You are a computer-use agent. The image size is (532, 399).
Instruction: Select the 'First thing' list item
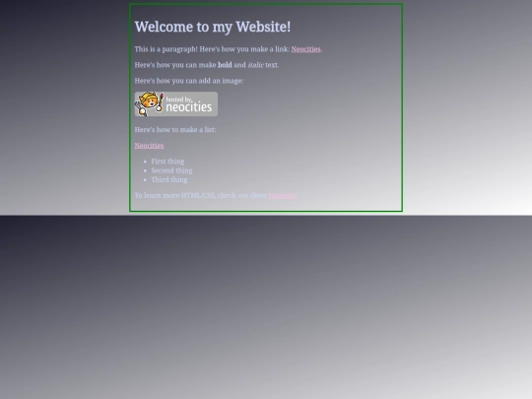pyautogui.click(x=167, y=162)
